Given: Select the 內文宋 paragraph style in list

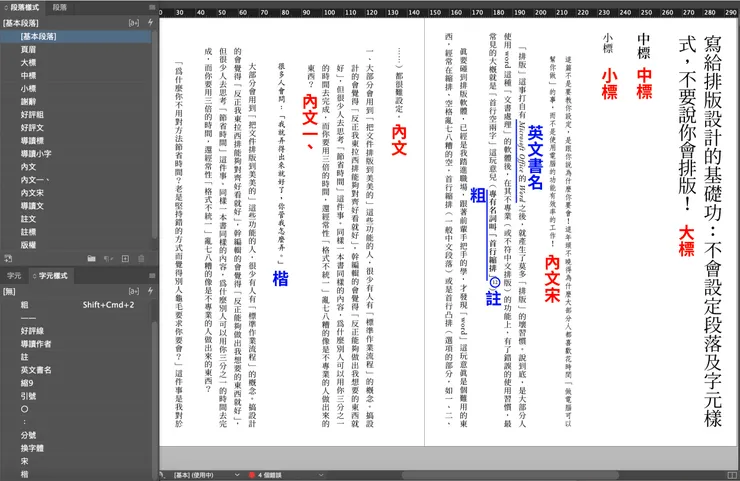Looking at the screenshot, I should 76,193.
